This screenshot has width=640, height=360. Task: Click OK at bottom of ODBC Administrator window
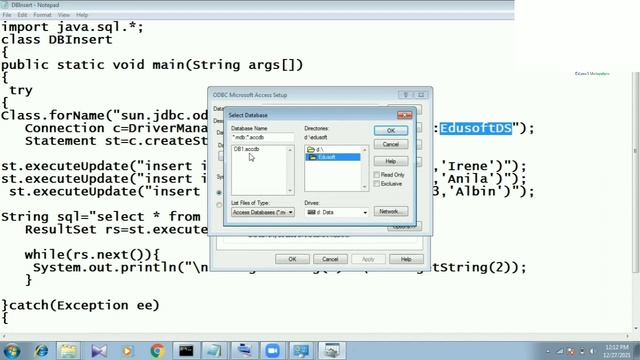(292, 259)
